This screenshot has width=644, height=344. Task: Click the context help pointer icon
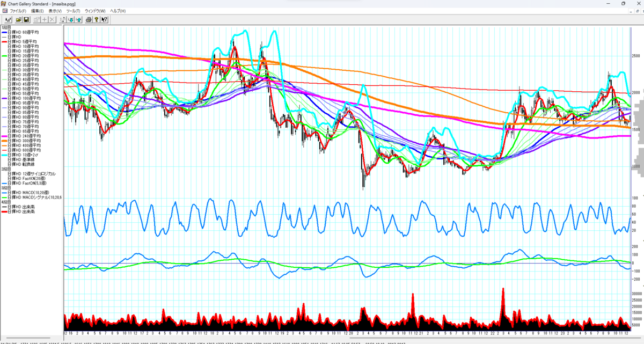(x=104, y=20)
